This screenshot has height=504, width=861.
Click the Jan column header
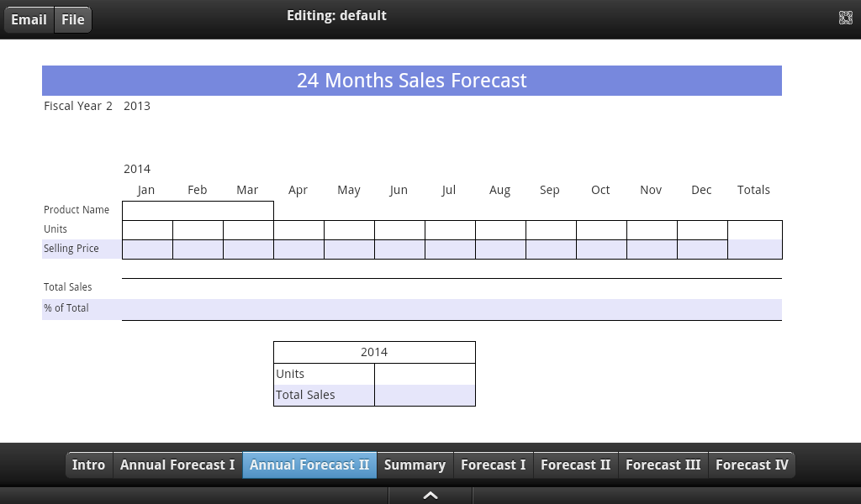click(146, 190)
